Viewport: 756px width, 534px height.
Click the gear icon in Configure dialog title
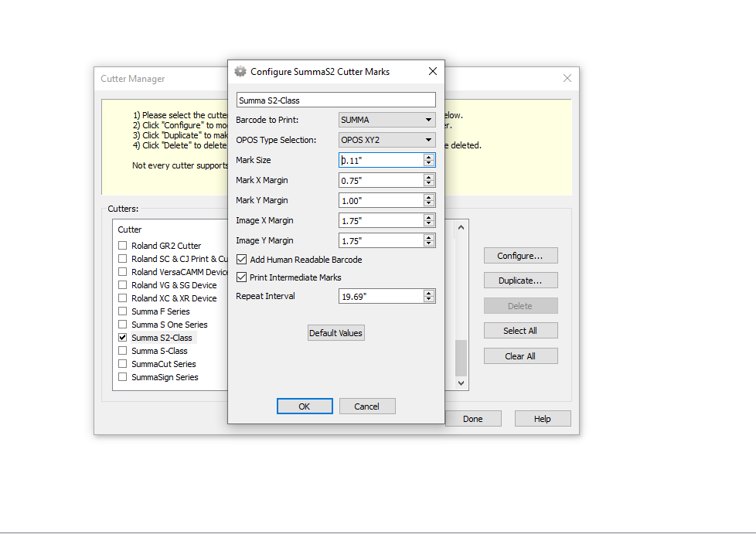click(240, 71)
